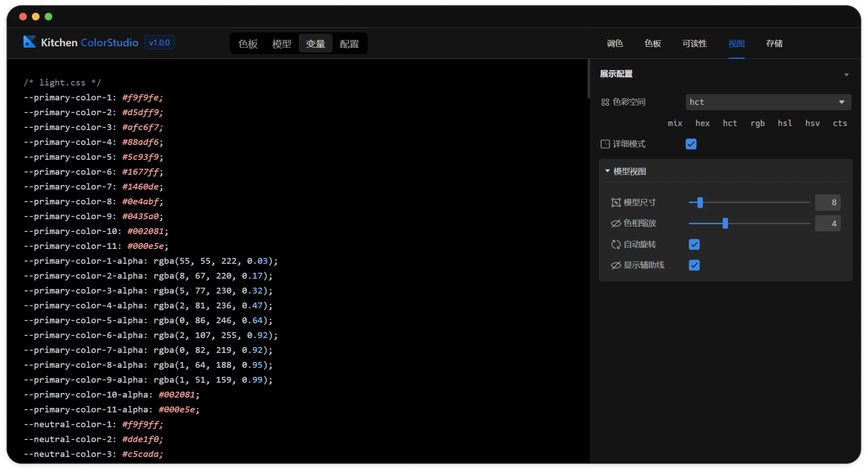Collapse the 展示配置 panel arrow
Screen dimensions: 868x472
point(846,75)
